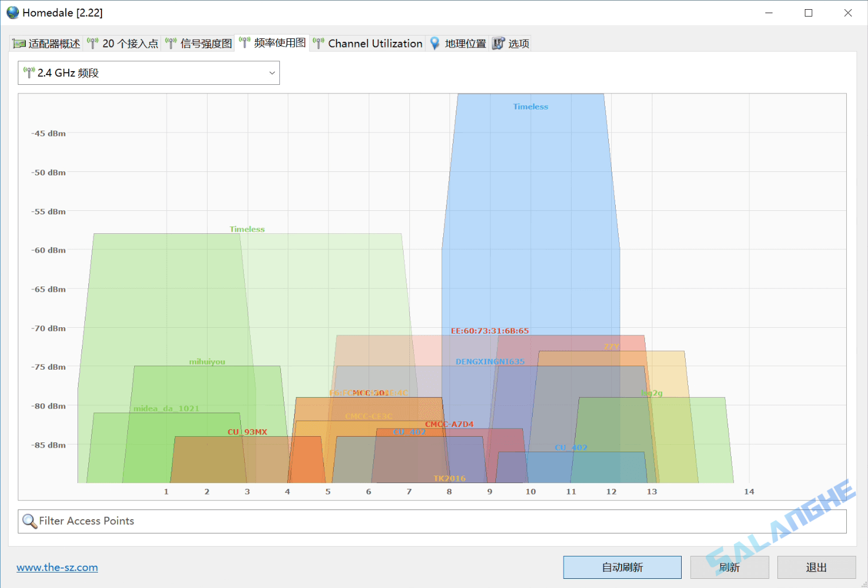Click the geolocation map pin icon
The image size is (868, 588).
pyautogui.click(x=435, y=44)
